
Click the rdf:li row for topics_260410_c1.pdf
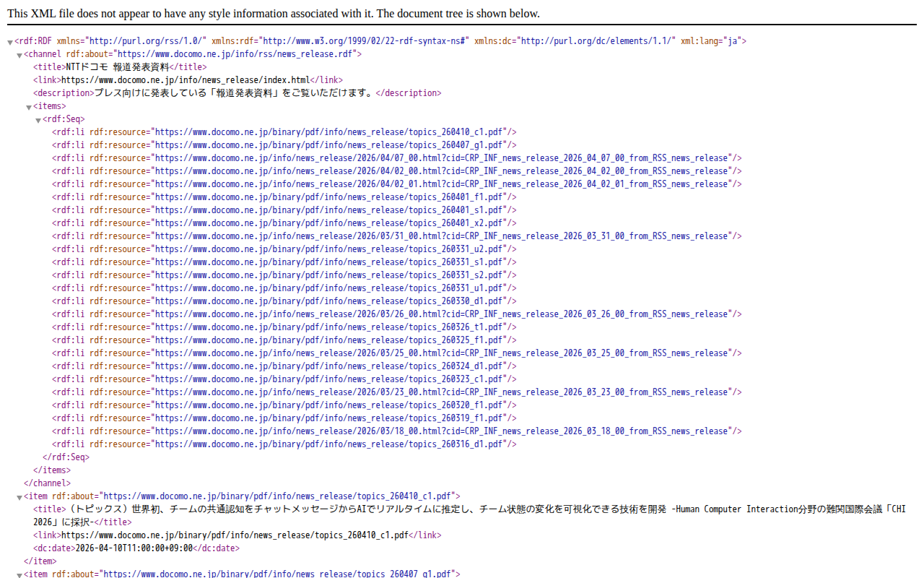pos(284,132)
